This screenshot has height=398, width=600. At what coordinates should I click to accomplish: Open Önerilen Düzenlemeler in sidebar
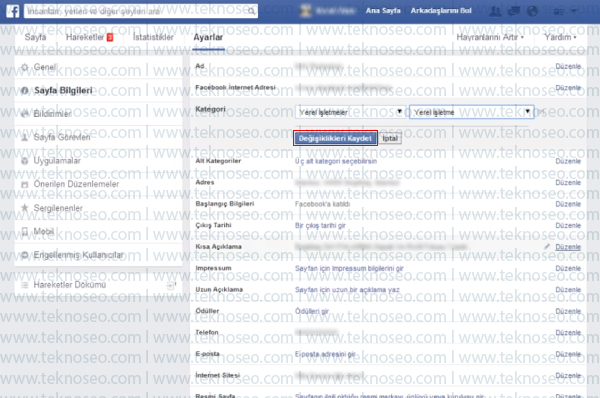pos(98,184)
